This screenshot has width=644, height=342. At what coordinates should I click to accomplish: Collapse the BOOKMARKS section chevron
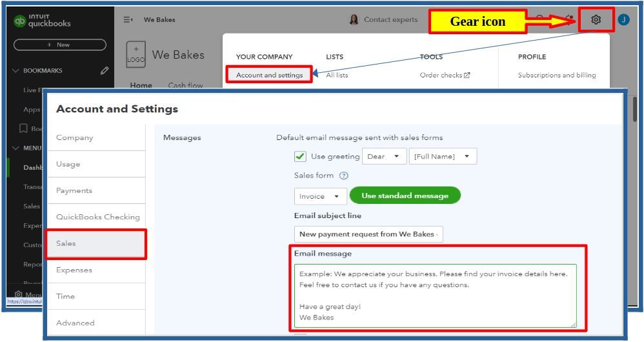click(15, 70)
